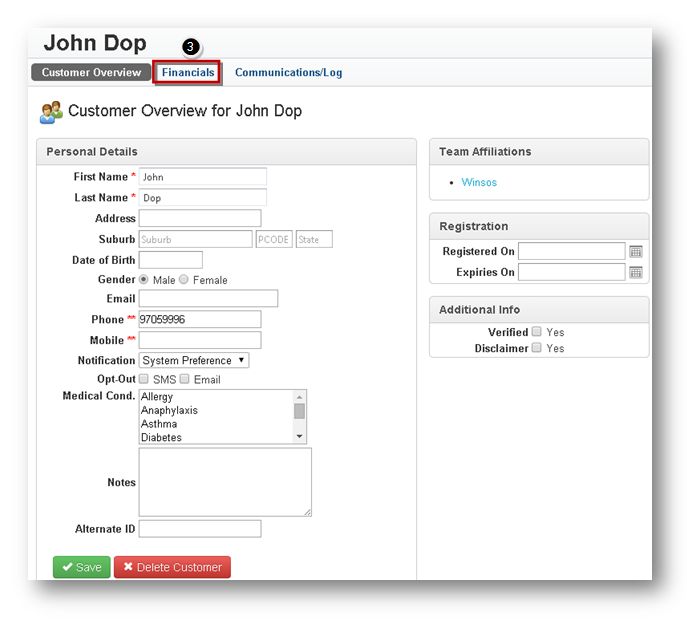
Task: Open the Financials tab
Action: click(x=188, y=72)
